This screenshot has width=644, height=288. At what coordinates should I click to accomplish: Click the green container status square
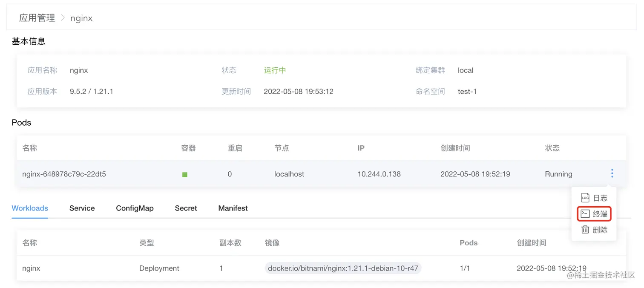click(x=184, y=174)
